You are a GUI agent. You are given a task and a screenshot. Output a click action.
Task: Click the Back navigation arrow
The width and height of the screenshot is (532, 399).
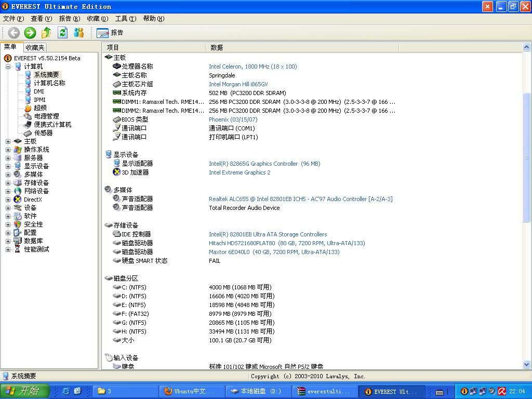(14, 33)
